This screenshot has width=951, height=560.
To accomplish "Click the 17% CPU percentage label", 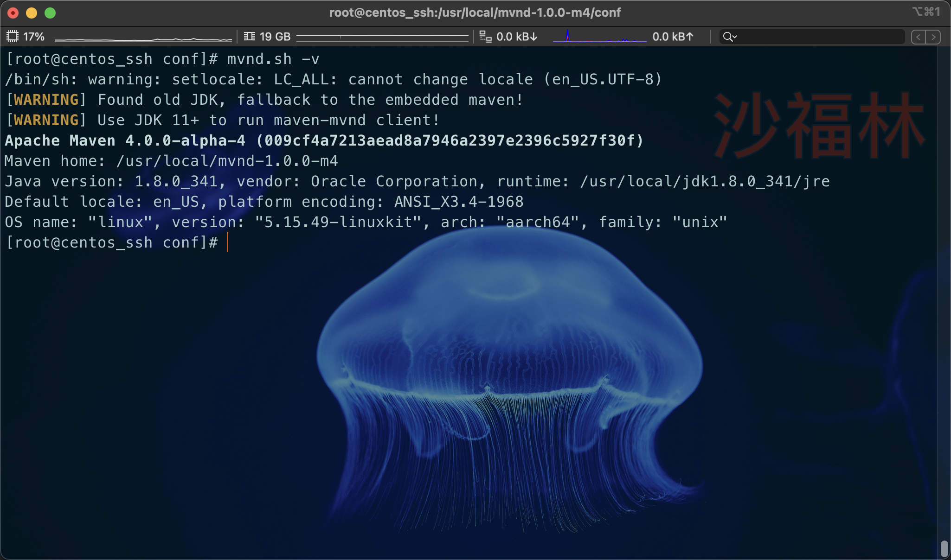I will pyautogui.click(x=33, y=36).
